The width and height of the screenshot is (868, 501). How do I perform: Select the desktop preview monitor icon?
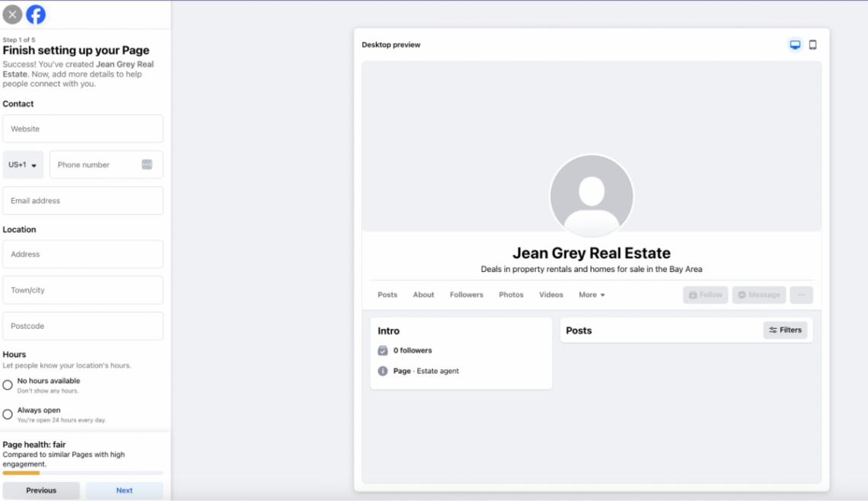(795, 44)
